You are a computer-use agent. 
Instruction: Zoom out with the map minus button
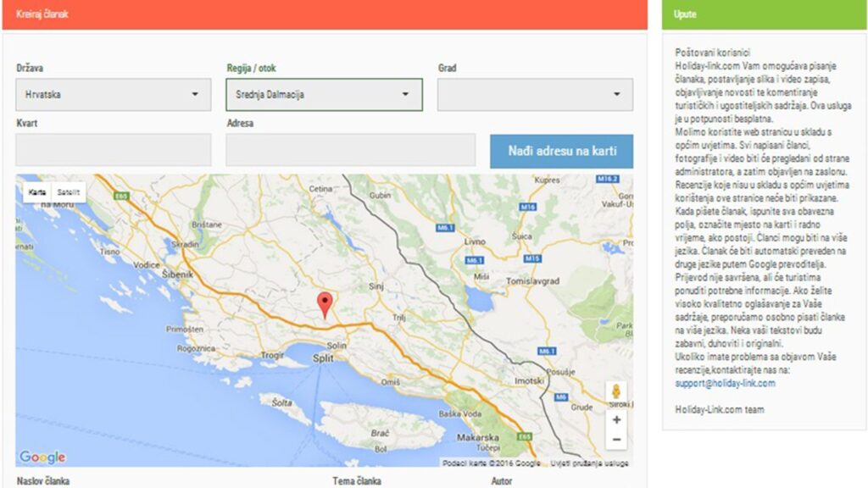click(616, 440)
